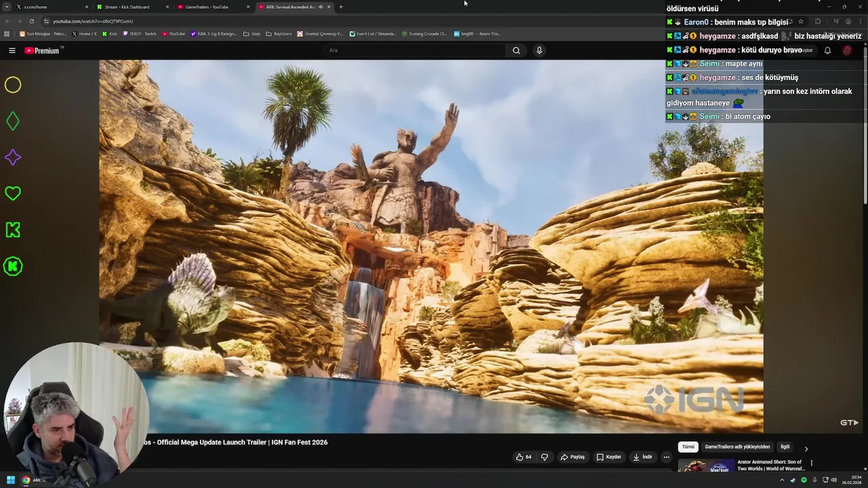Click the purple star overlay icon
868x488 pixels.
click(13, 157)
